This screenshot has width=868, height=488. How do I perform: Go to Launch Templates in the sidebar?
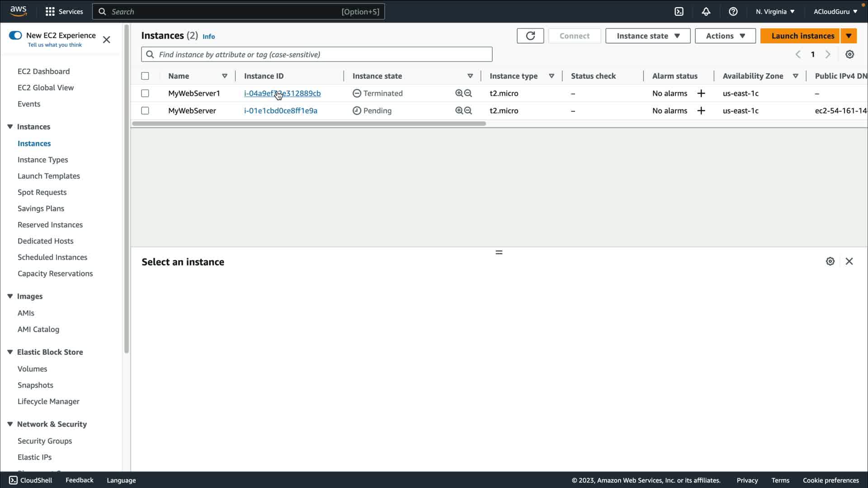click(49, 176)
